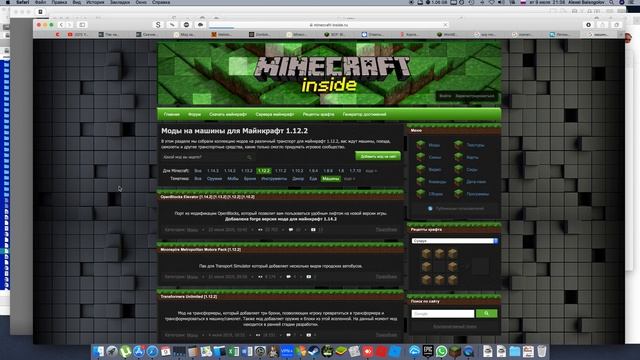Open the Сиды section icon in Меню
Image resolution: width=640 pixels, height=360 pixels.
point(458,169)
